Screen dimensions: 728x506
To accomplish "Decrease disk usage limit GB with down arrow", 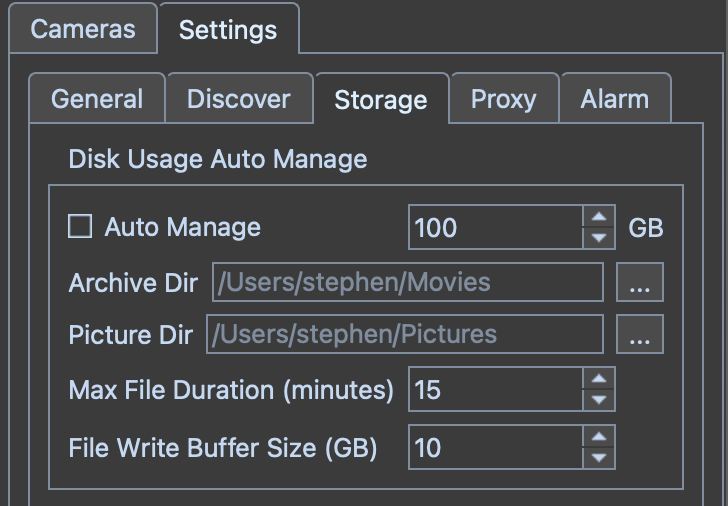I will click(x=598, y=238).
